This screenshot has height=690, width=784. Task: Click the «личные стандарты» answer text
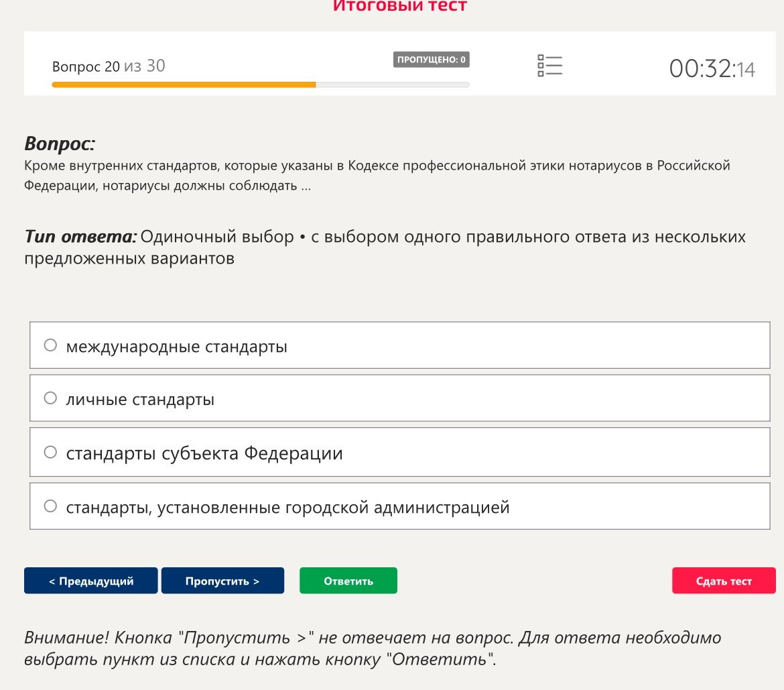[140, 399]
